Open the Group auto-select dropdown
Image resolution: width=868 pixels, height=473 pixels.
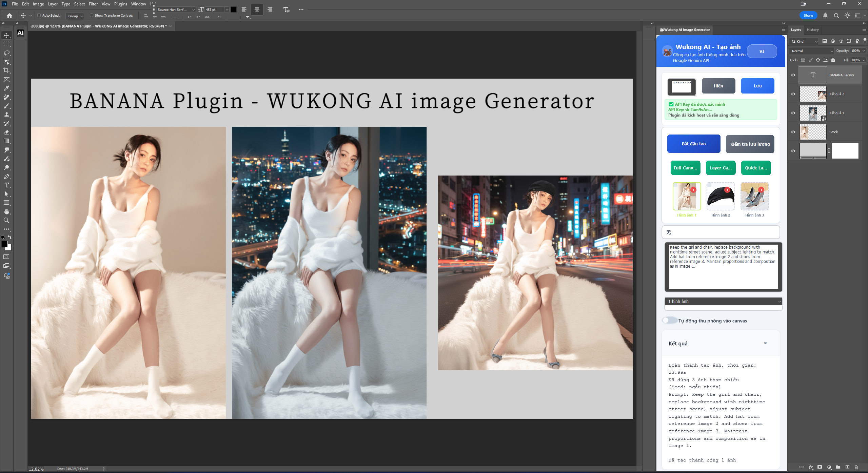75,16
